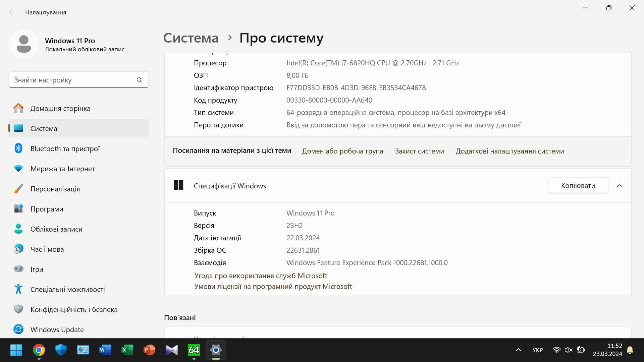
Task: Select Bluetooth та пристрої in sidebar
Action: pos(78,148)
